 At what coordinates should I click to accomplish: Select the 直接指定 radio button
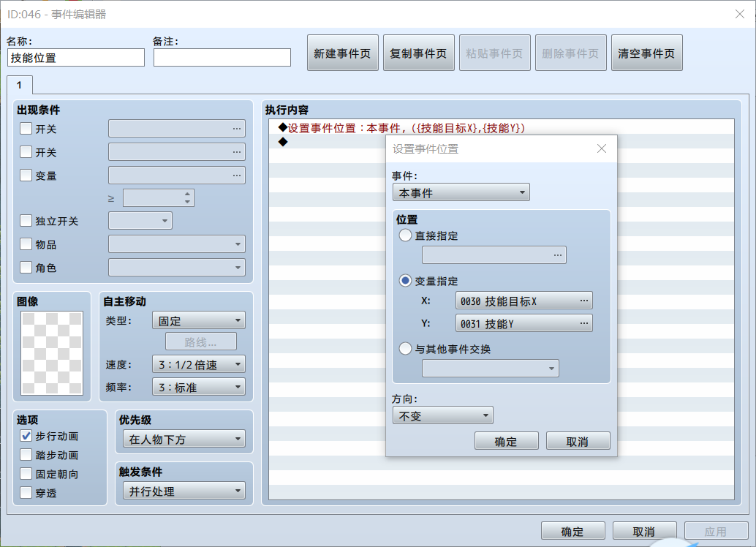point(405,235)
